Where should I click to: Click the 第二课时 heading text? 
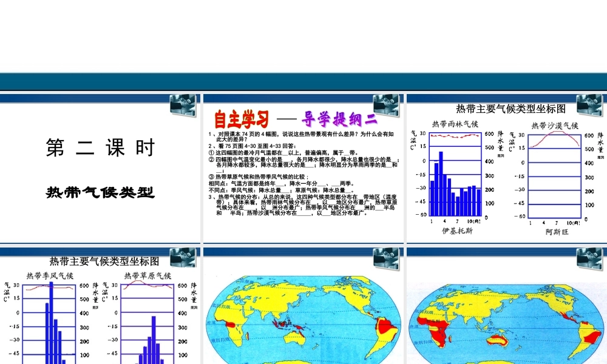click(x=101, y=148)
